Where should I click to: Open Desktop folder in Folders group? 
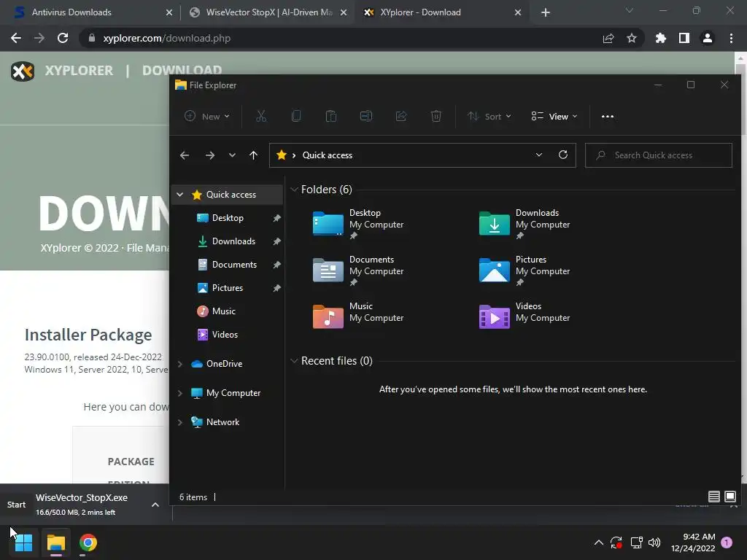[358, 224]
